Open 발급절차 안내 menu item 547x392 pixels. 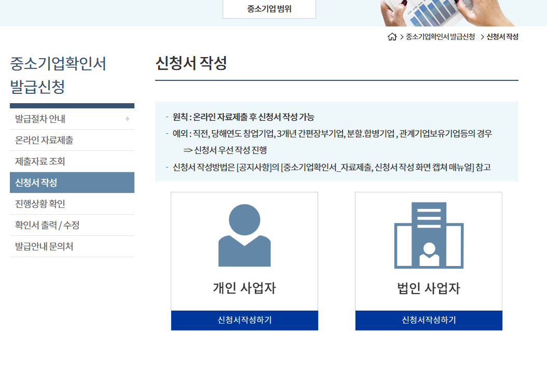(72, 119)
